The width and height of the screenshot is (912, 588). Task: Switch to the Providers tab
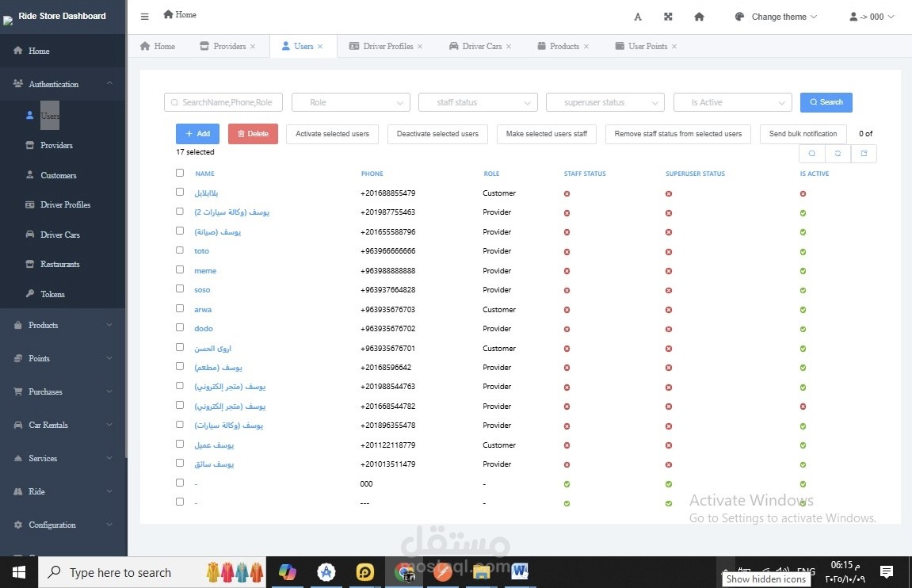tap(228, 47)
